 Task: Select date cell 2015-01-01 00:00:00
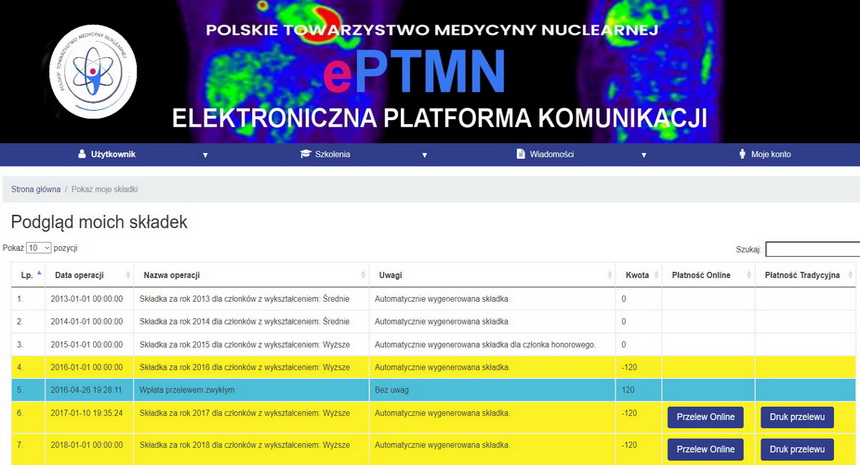pyautogui.click(x=87, y=344)
